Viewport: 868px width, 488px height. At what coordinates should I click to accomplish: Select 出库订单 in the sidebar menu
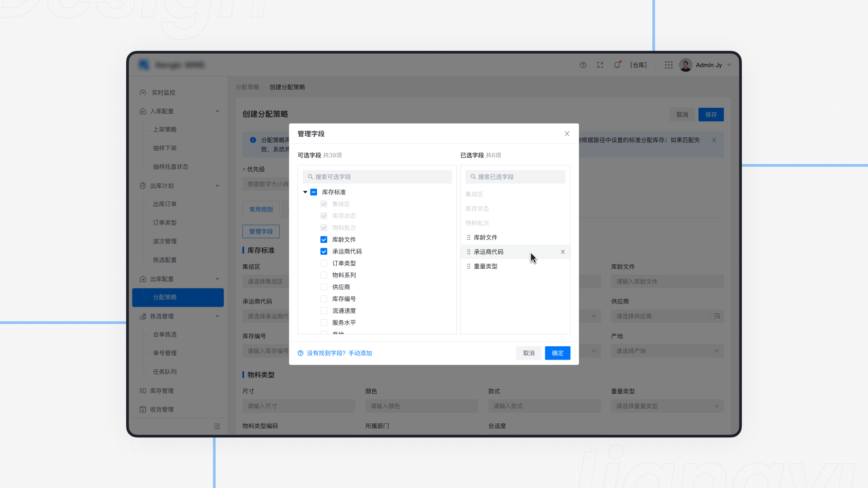164,204
